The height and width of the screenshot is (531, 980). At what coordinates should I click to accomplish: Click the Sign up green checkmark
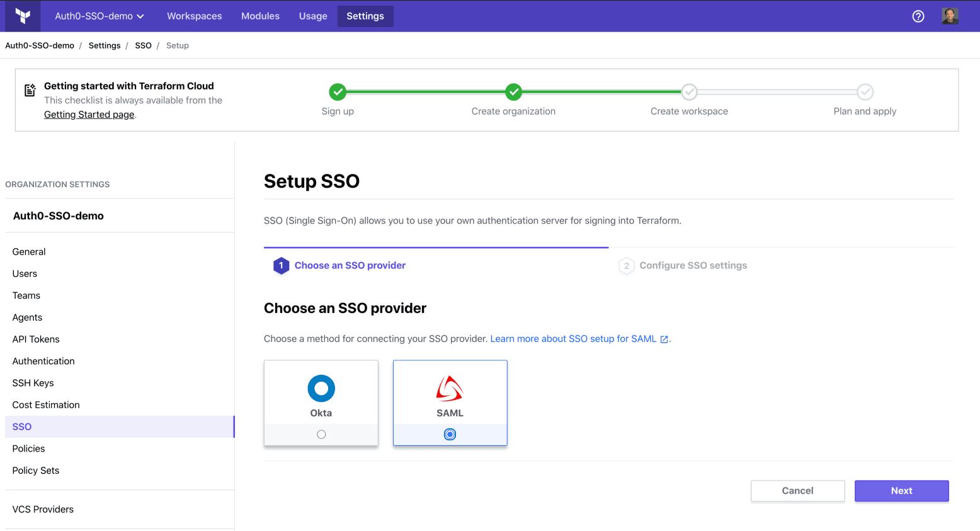[x=338, y=92]
